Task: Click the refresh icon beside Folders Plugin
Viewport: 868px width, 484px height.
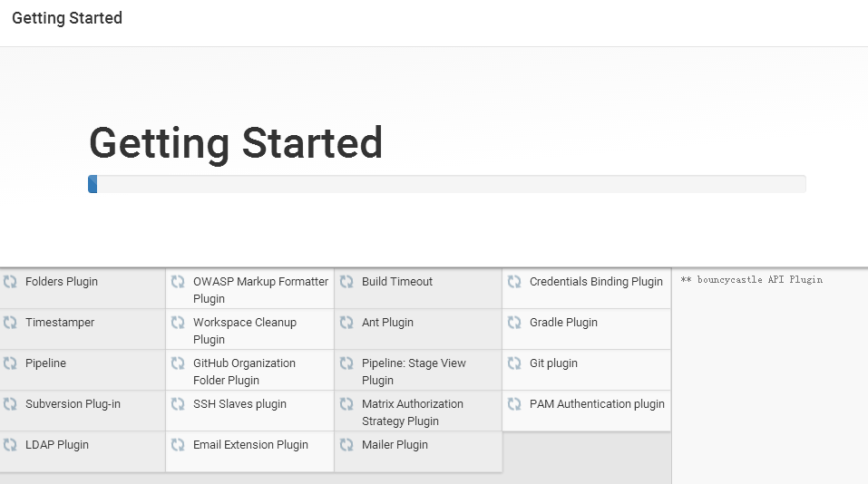Action: tap(10, 282)
